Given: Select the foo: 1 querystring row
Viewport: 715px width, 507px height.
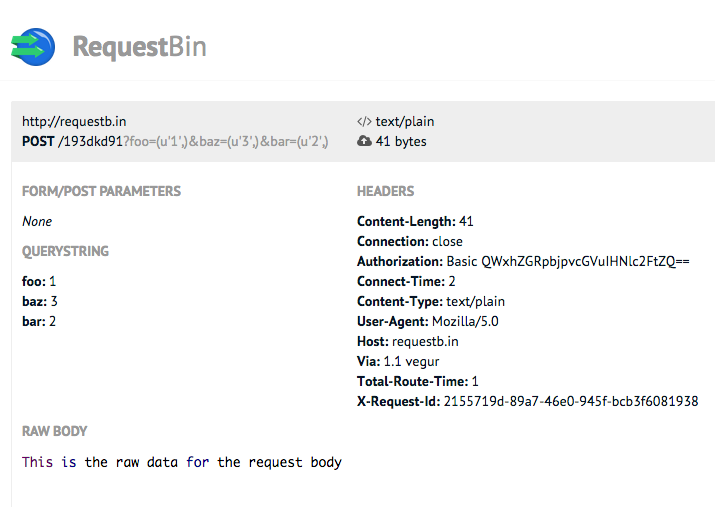Looking at the screenshot, I should coord(39,281).
